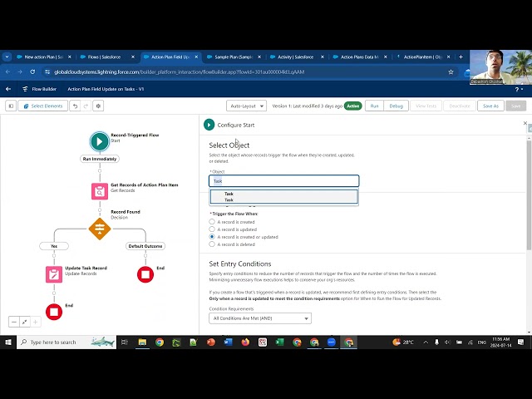
Task: Select 'A record is created' radio option
Action: 212,222
